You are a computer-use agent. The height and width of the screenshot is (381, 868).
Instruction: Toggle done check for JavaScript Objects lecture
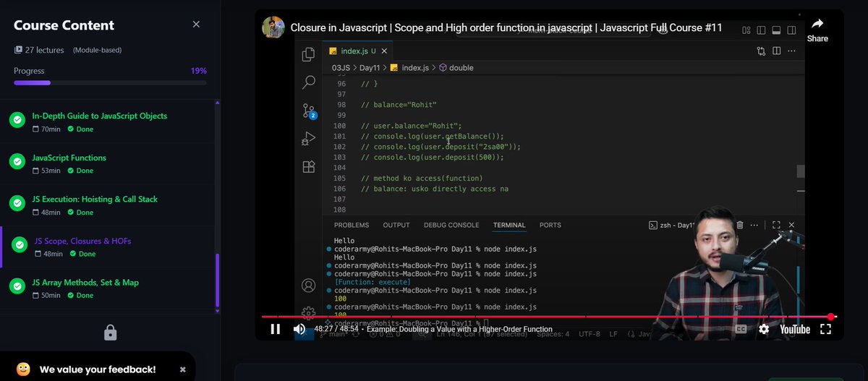pyautogui.click(x=17, y=121)
